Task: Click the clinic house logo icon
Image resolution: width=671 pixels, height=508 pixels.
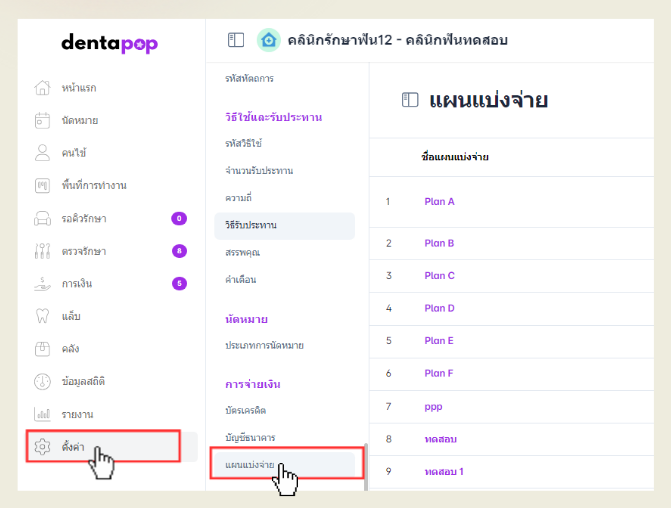Action: [x=268, y=40]
